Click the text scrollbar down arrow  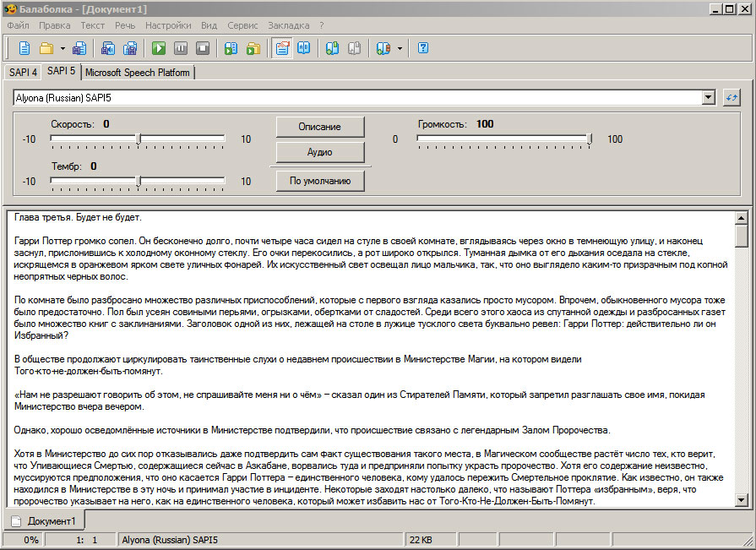[x=742, y=500]
